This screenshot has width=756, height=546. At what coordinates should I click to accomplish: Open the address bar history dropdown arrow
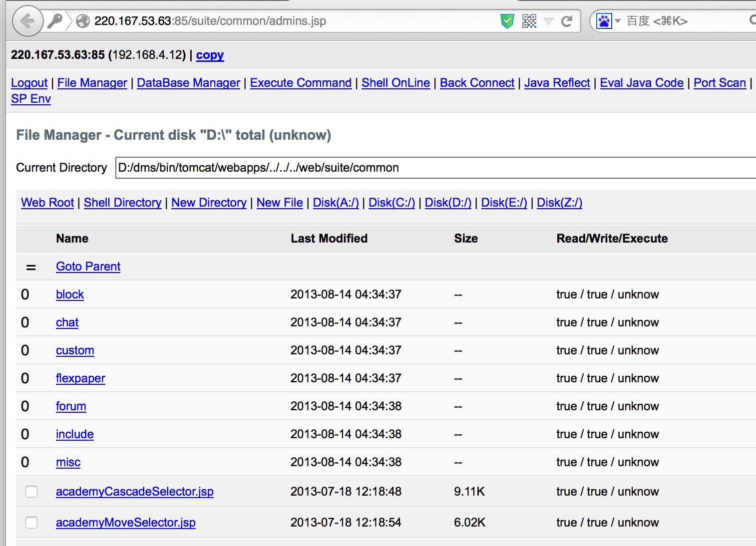pyautogui.click(x=548, y=21)
